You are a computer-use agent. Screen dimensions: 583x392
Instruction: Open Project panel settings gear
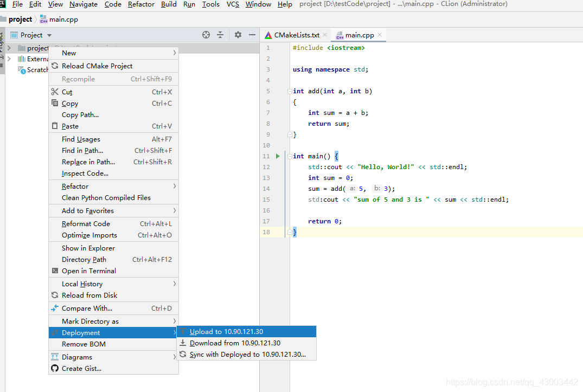click(x=238, y=35)
